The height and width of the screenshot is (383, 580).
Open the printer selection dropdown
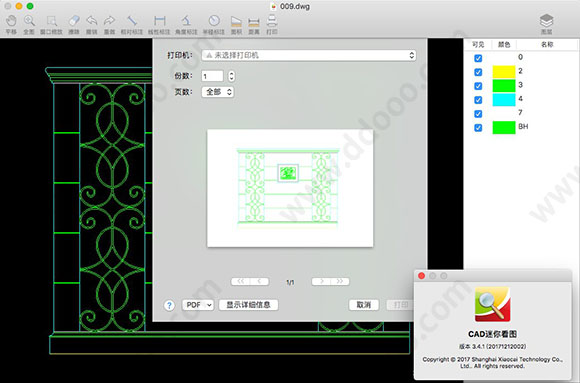pos(309,56)
